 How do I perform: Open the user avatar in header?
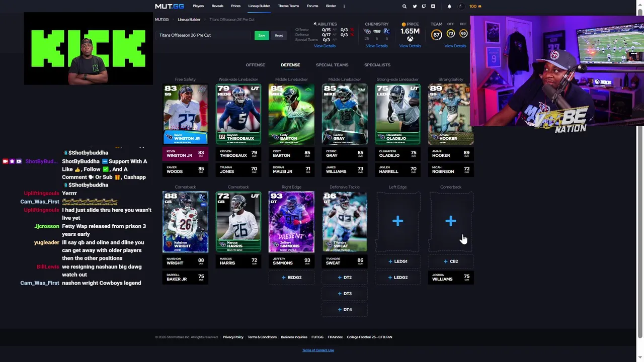(462, 6)
